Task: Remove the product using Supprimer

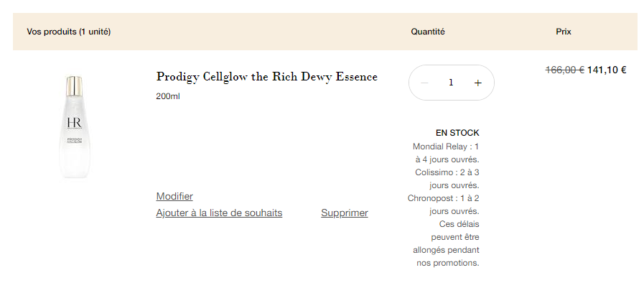Action: coord(345,213)
